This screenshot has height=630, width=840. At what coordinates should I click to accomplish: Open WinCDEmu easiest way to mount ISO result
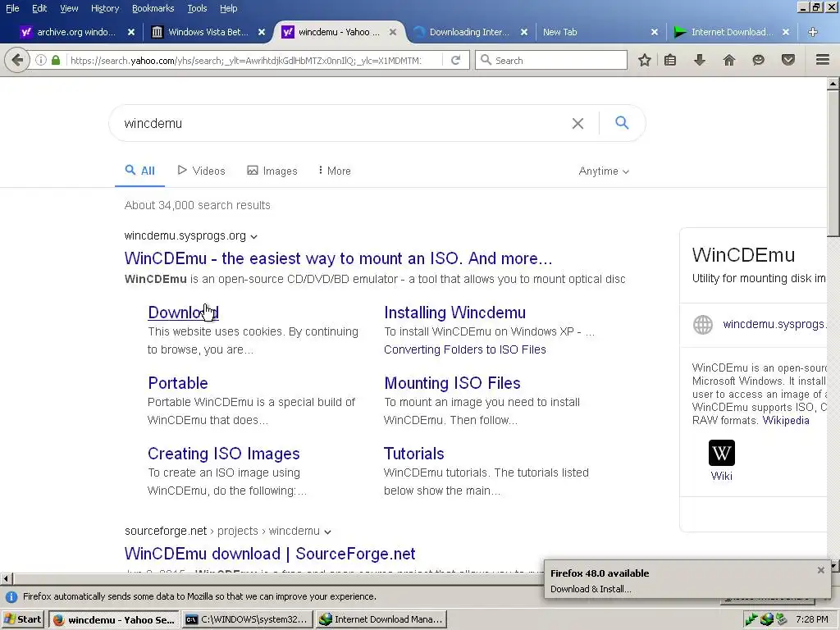[338, 258]
